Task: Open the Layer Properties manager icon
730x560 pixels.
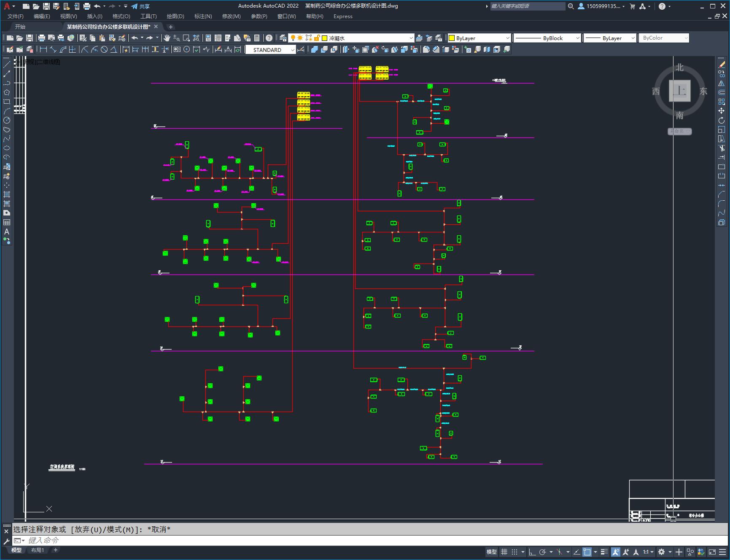Action: [283, 38]
